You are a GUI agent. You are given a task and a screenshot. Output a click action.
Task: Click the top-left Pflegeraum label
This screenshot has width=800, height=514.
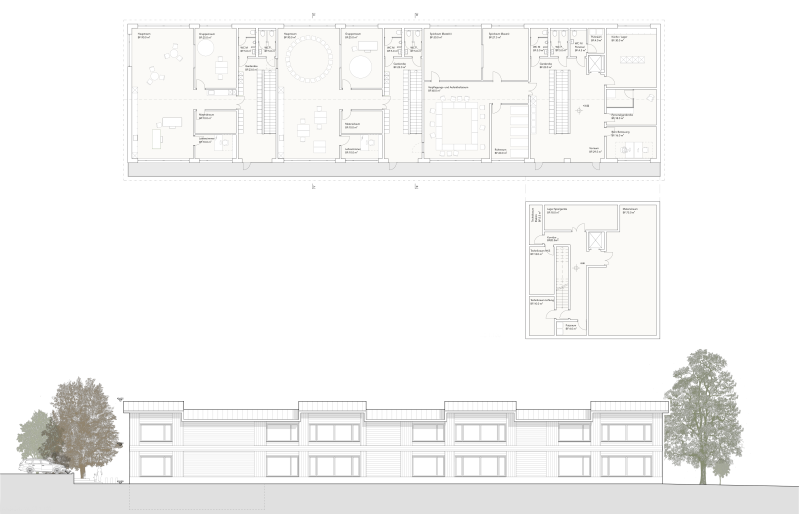[x=143, y=34]
